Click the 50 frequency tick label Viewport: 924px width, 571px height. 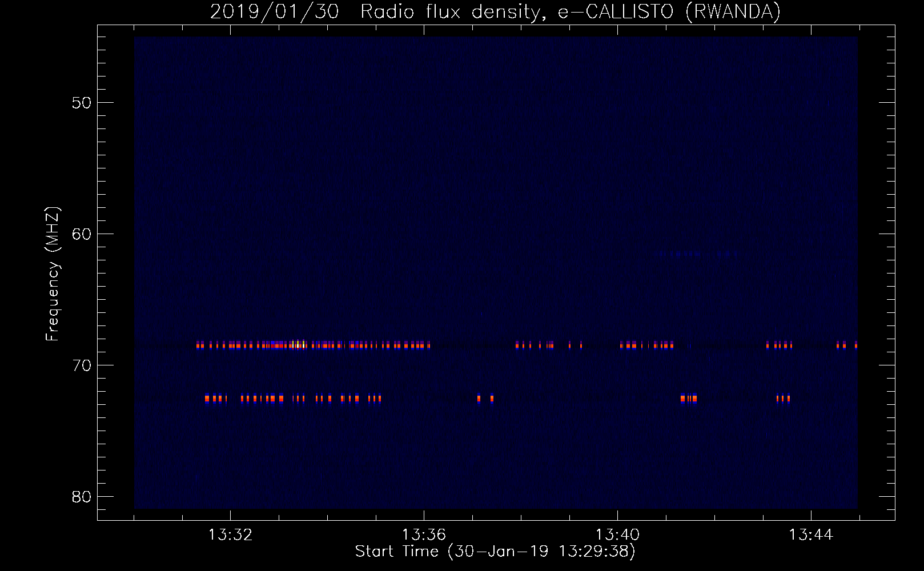82,103
